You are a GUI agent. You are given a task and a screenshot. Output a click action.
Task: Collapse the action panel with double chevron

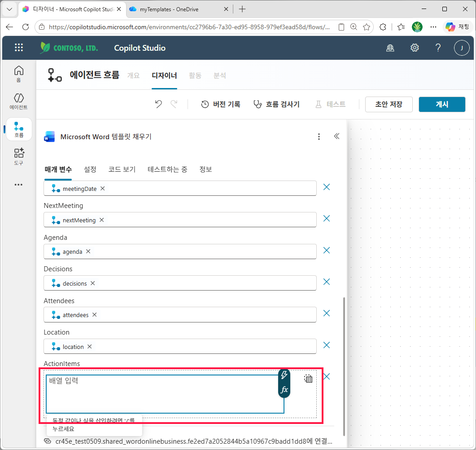(x=336, y=136)
